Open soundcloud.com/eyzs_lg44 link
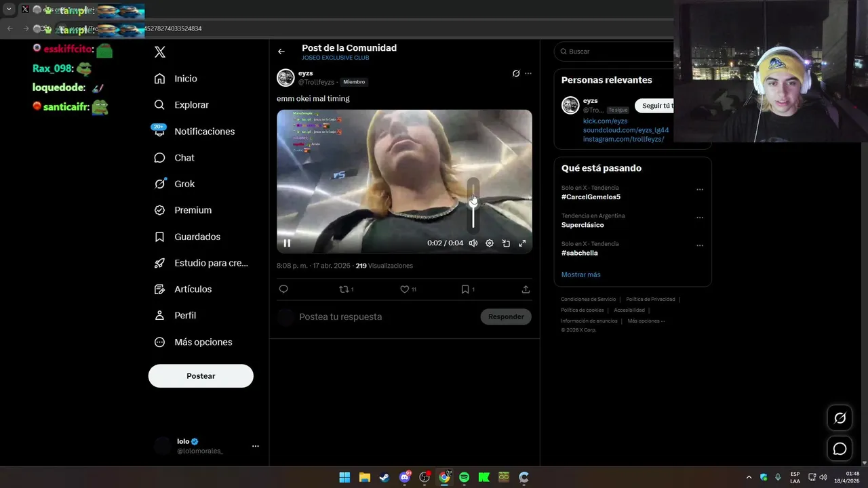The image size is (868, 488). [x=626, y=130]
